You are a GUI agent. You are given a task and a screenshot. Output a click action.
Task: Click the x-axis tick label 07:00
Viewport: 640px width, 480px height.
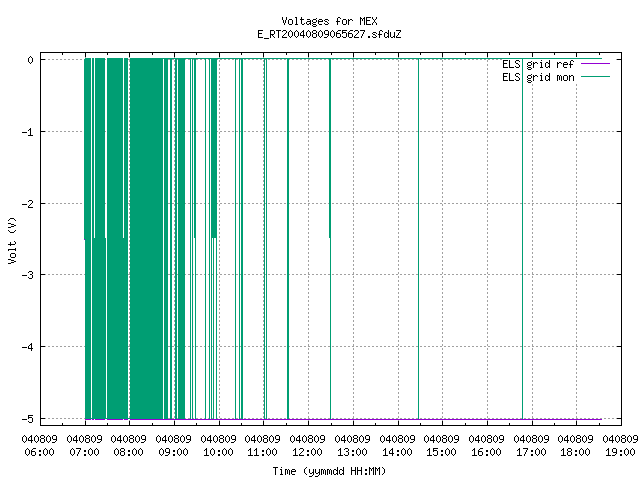point(84,452)
